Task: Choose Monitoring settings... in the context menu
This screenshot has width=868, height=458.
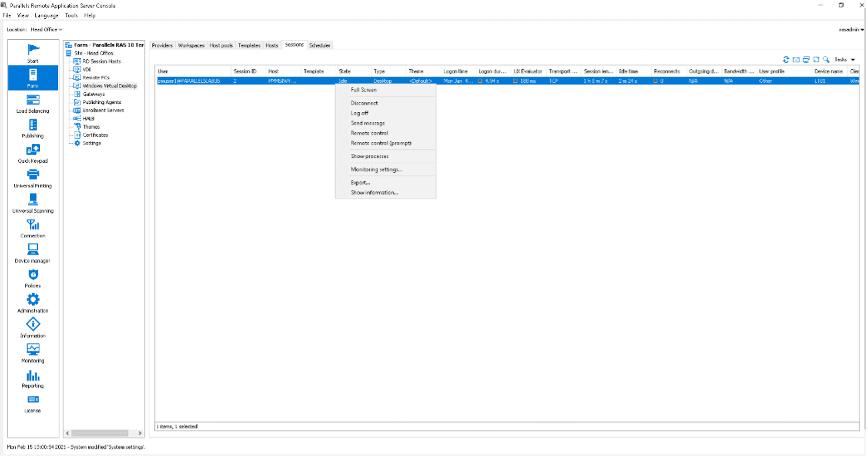Action: point(385,169)
